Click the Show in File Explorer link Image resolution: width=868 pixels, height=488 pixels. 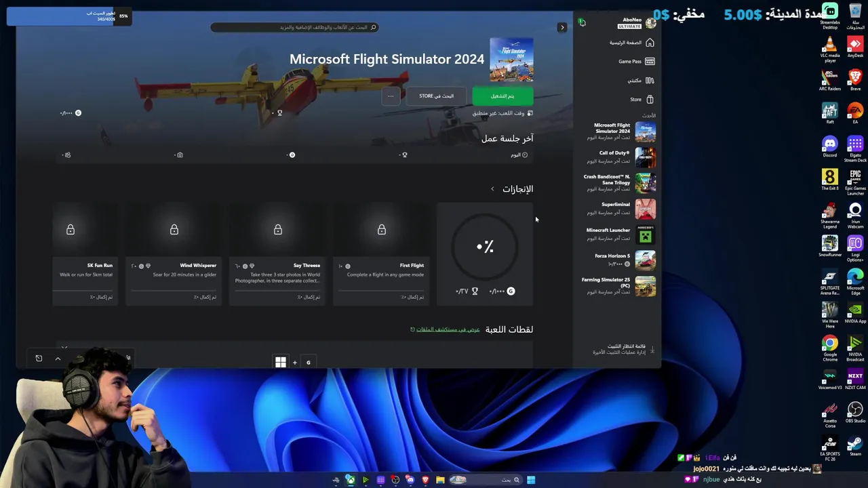[445, 329]
